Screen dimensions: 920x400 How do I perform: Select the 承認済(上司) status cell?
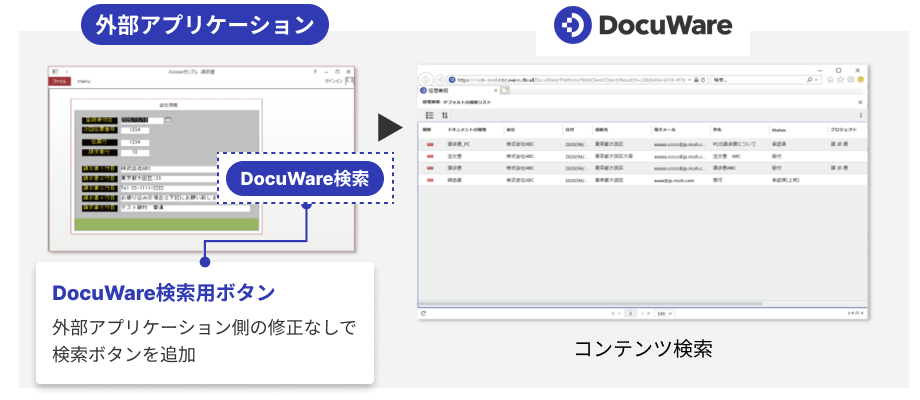click(786, 181)
